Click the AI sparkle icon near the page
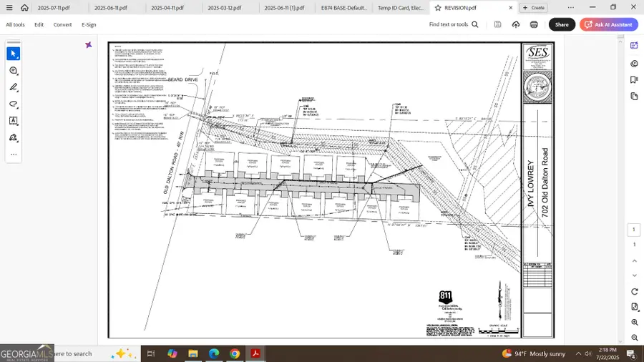Viewport: 644px width, 362px height. point(88,45)
